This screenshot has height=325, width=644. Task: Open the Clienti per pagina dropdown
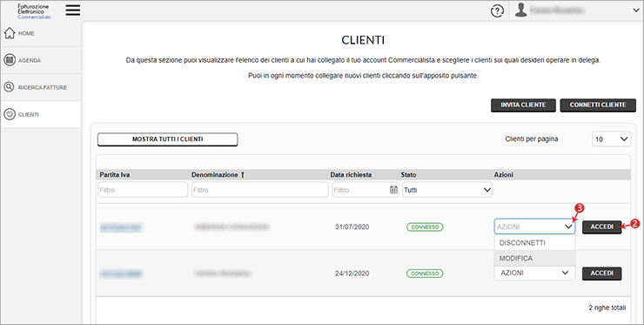pos(611,139)
